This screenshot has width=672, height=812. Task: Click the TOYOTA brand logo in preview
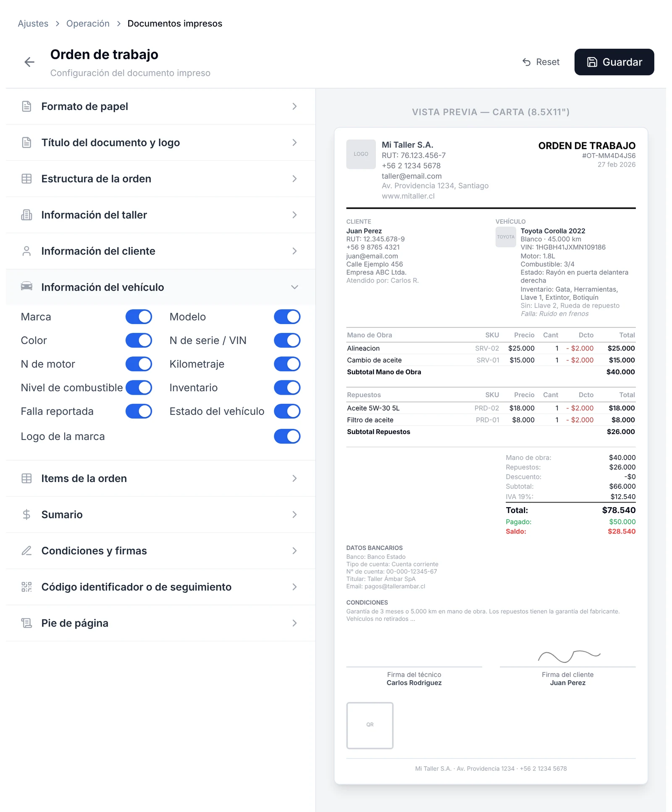point(506,237)
